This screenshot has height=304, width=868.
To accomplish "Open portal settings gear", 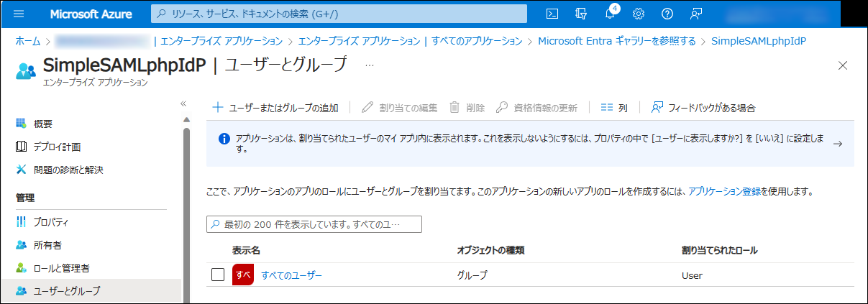I will pyautogui.click(x=638, y=14).
